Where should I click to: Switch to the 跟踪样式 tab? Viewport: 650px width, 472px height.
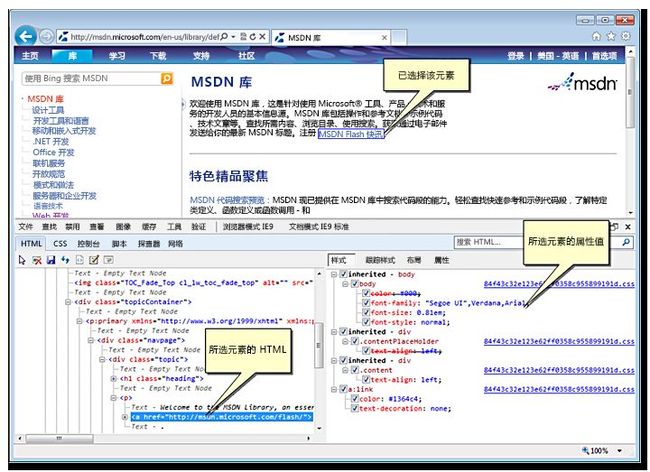[380, 260]
